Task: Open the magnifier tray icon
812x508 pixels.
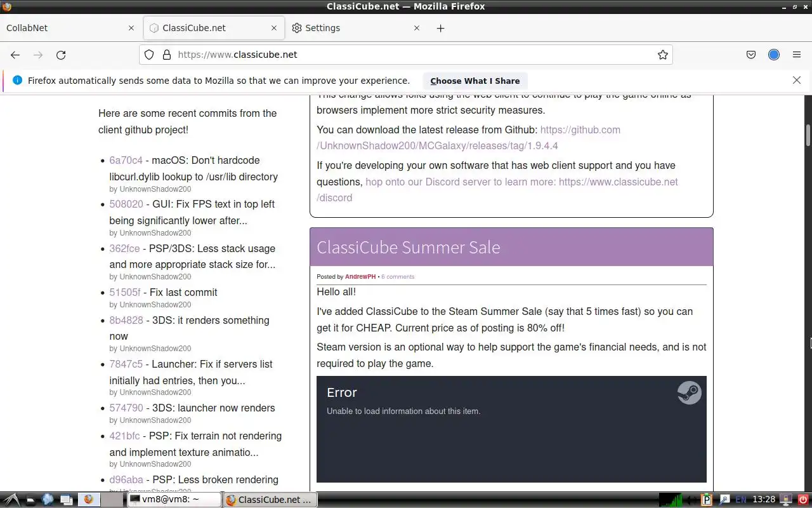Action: [724, 500]
